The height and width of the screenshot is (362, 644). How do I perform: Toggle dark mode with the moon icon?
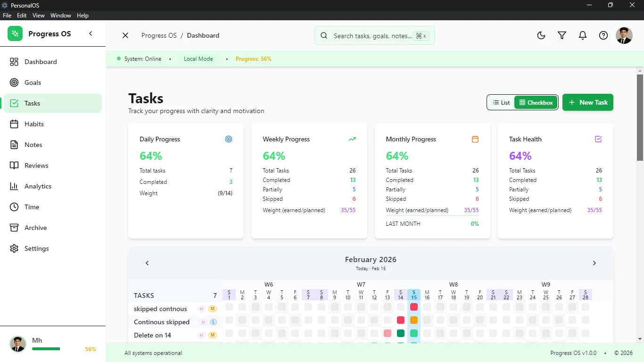point(541,35)
